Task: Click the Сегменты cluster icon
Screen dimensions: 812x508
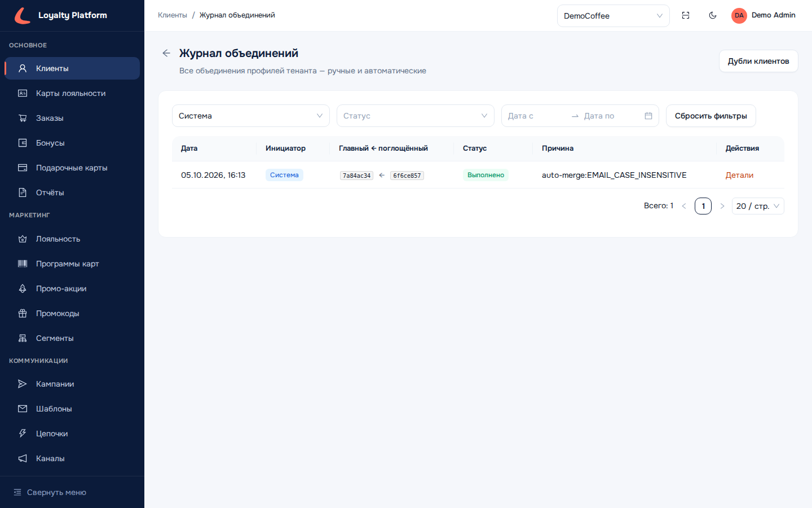Action: coord(23,338)
